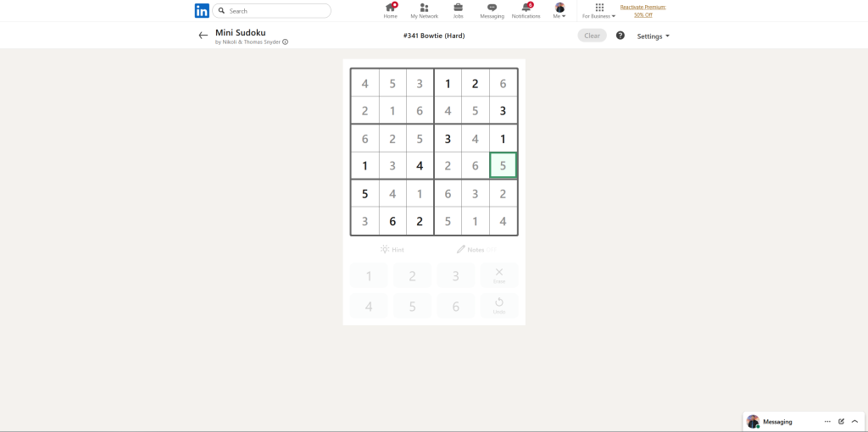This screenshot has height=432, width=868.
Task: Compose new message pencil icon
Action: click(842, 422)
